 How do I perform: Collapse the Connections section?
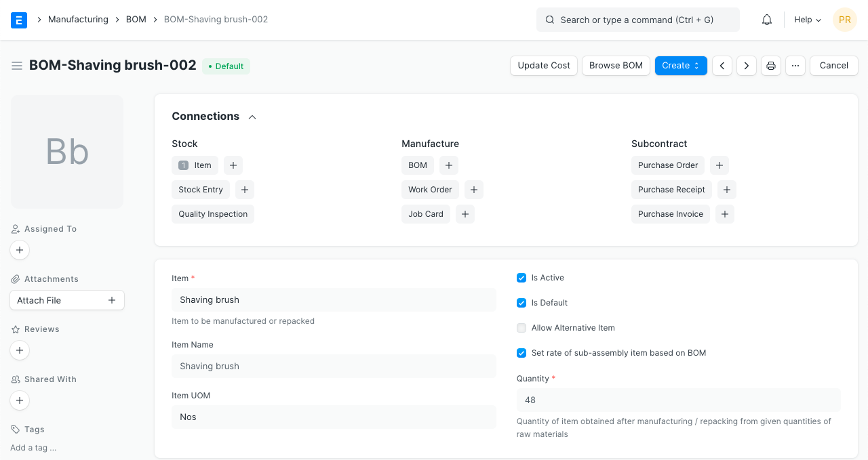pos(252,117)
